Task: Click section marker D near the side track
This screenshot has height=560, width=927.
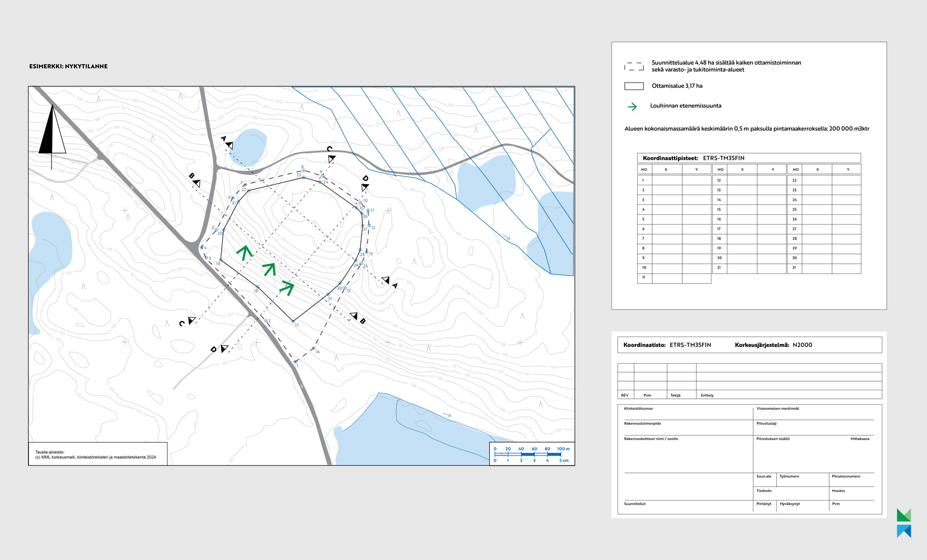Action: click(x=219, y=349)
